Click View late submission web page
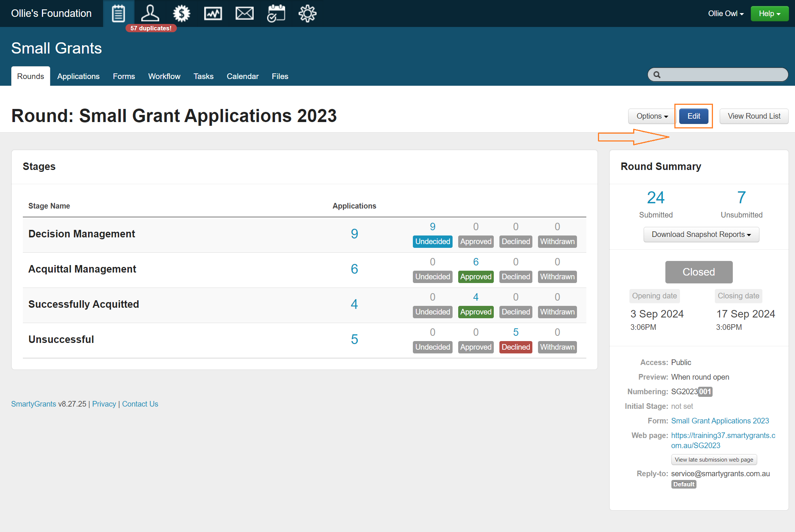Image resolution: width=795 pixels, height=532 pixels. point(714,460)
